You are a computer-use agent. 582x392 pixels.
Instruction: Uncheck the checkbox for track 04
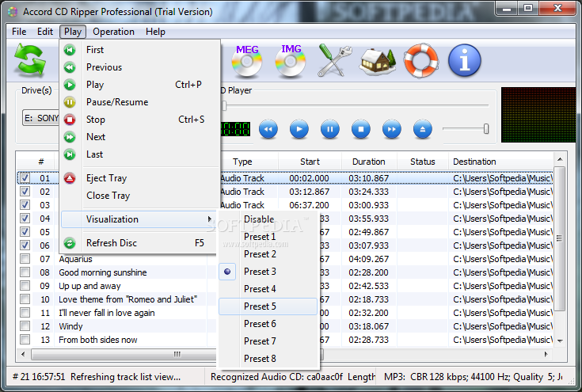click(x=25, y=219)
